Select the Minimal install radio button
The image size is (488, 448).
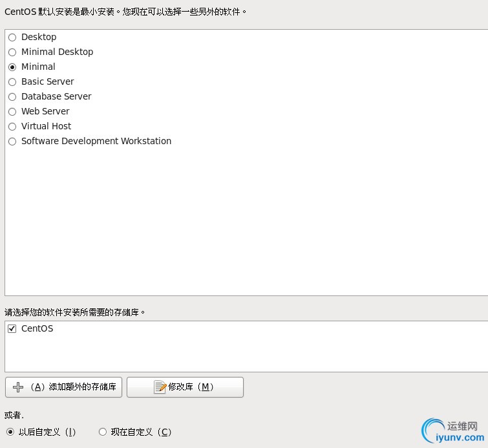(12, 67)
